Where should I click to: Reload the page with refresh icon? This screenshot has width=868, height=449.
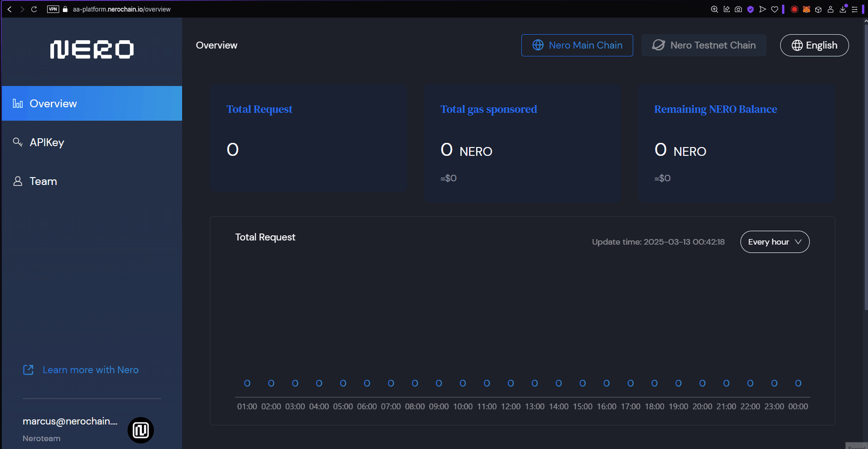tap(34, 9)
